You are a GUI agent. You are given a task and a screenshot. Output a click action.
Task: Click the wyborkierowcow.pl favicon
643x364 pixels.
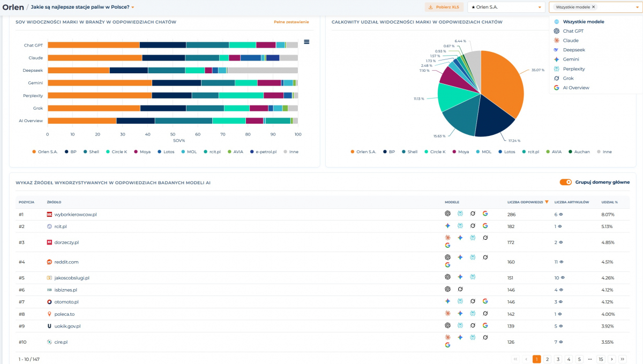click(49, 214)
